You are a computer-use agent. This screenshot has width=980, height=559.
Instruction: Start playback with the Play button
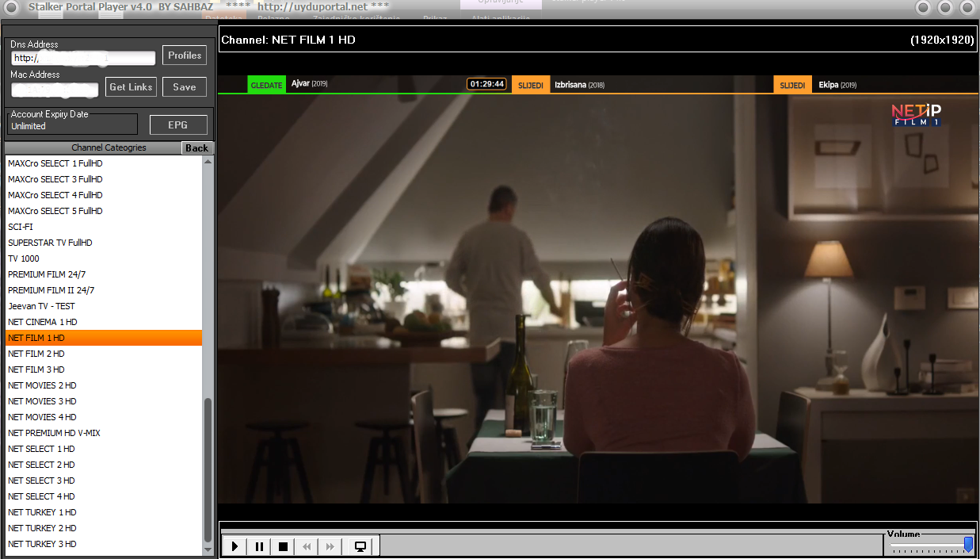(235, 546)
